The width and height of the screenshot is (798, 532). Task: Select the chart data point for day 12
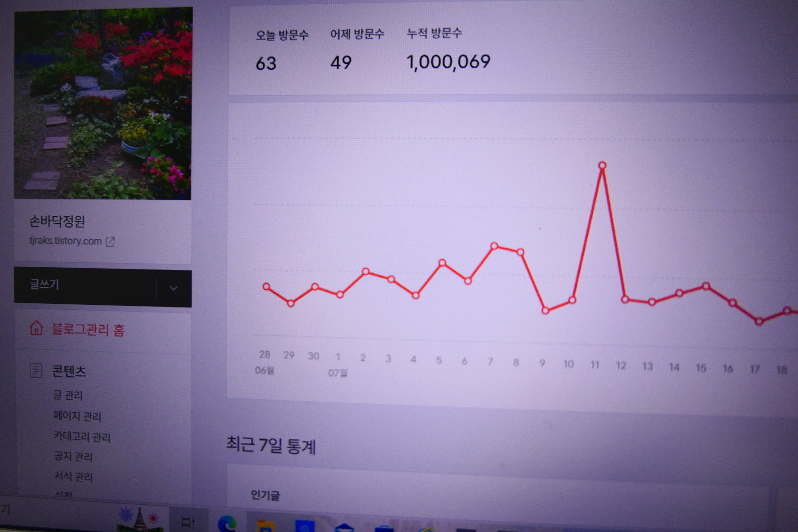[x=625, y=300]
